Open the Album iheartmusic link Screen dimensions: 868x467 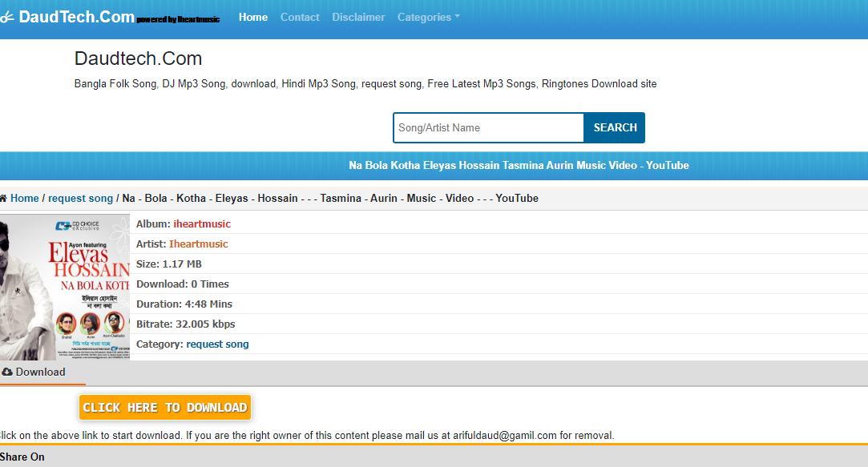[202, 223]
